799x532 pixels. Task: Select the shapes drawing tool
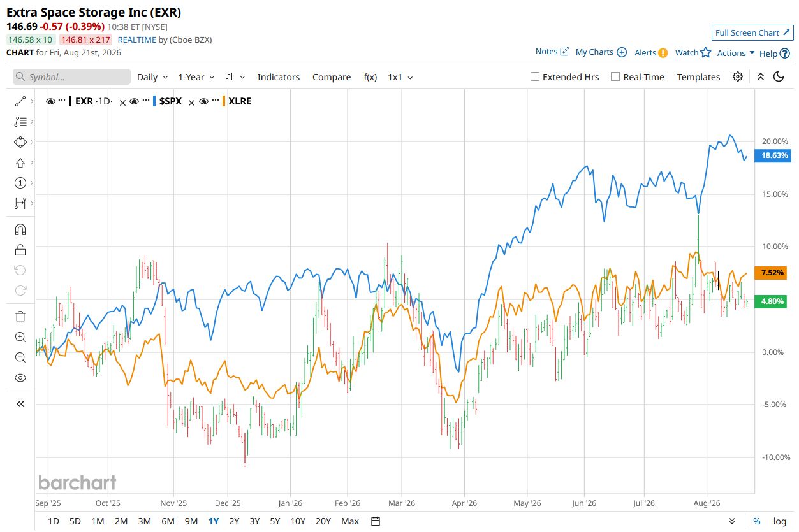click(x=20, y=141)
